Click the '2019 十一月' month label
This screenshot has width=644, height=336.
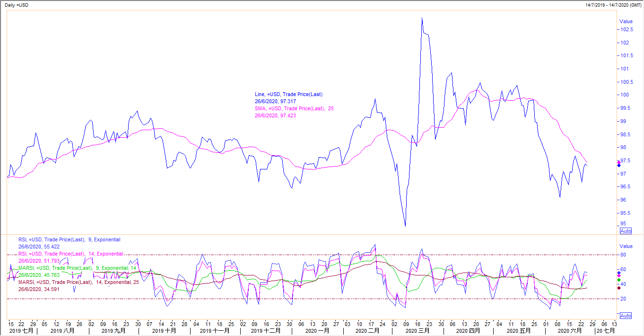[x=214, y=331]
